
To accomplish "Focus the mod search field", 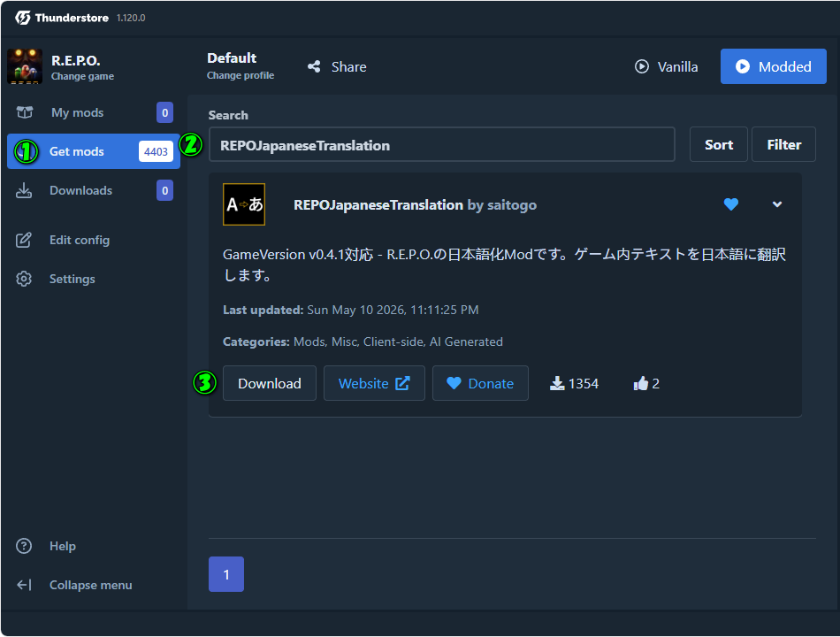I will [x=442, y=145].
